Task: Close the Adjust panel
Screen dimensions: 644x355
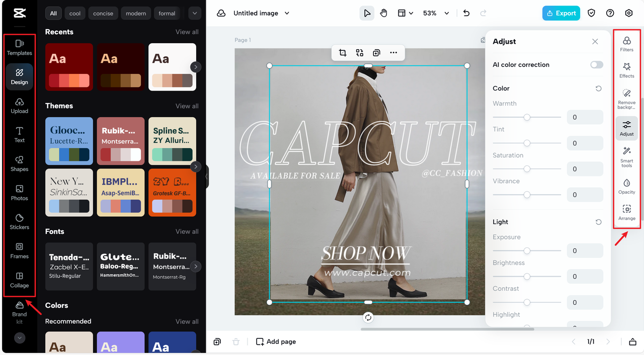Action: point(595,42)
